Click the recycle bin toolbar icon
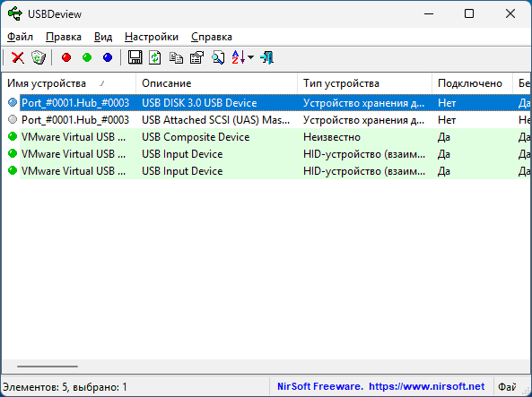This screenshot has width=532, height=397. coord(39,57)
